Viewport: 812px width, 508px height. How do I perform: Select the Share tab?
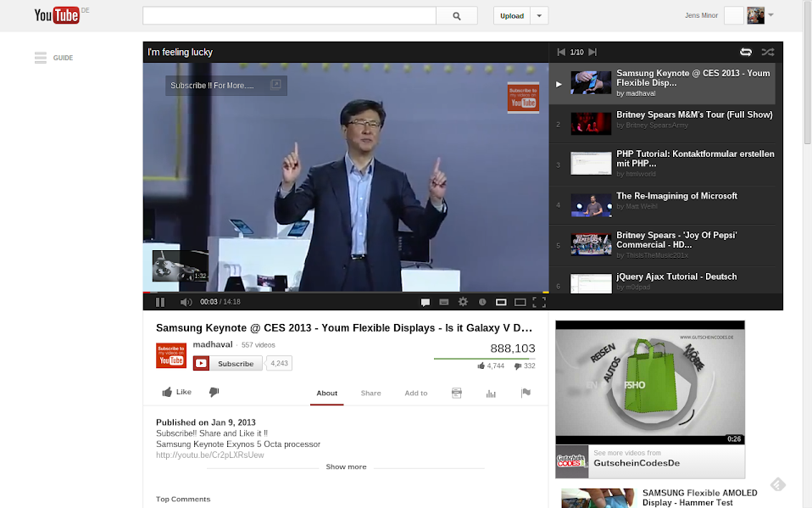[370, 394]
